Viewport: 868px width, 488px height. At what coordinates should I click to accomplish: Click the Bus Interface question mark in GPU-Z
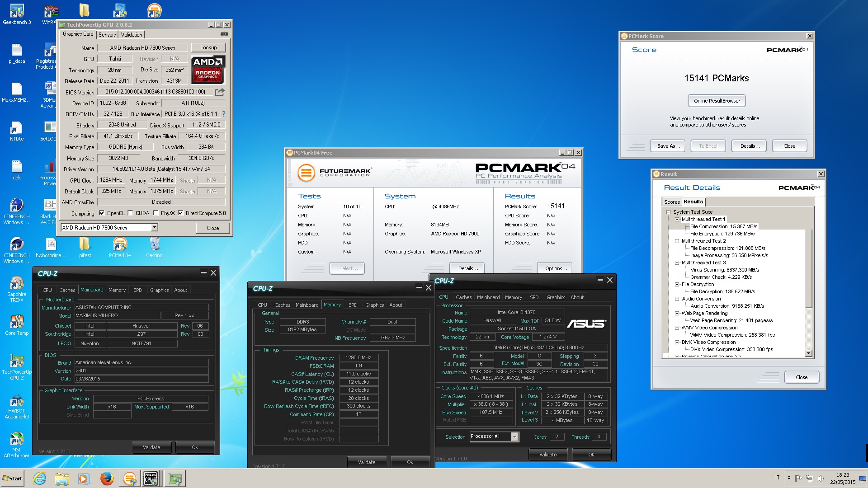coord(223,114)
